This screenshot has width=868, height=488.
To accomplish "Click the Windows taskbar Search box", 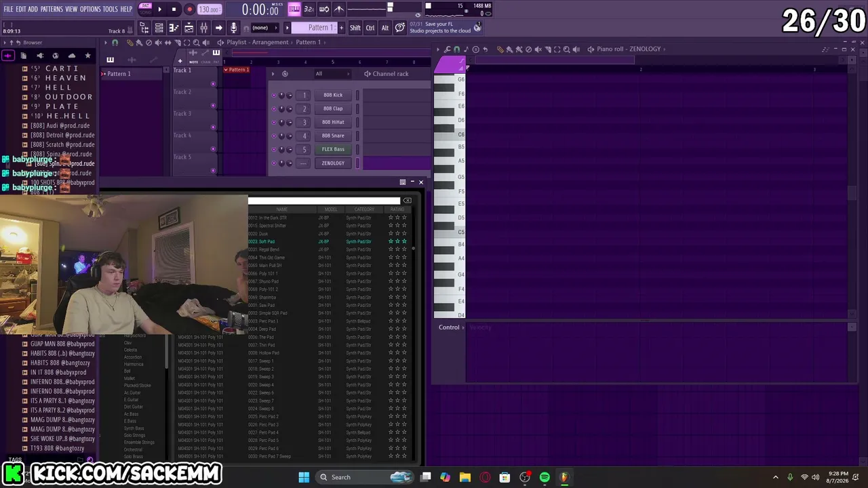I will tap(366, 477).
